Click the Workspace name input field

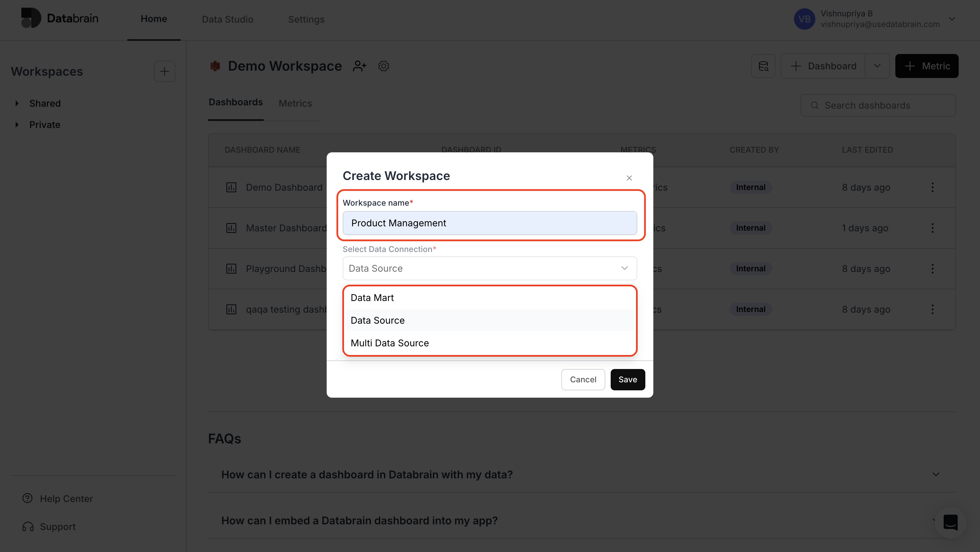[489, 223]
